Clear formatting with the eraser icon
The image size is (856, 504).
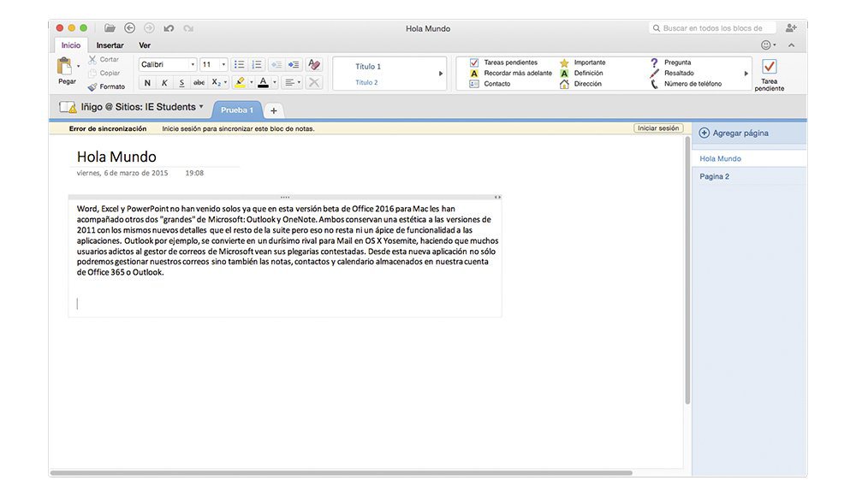point(314,64)
